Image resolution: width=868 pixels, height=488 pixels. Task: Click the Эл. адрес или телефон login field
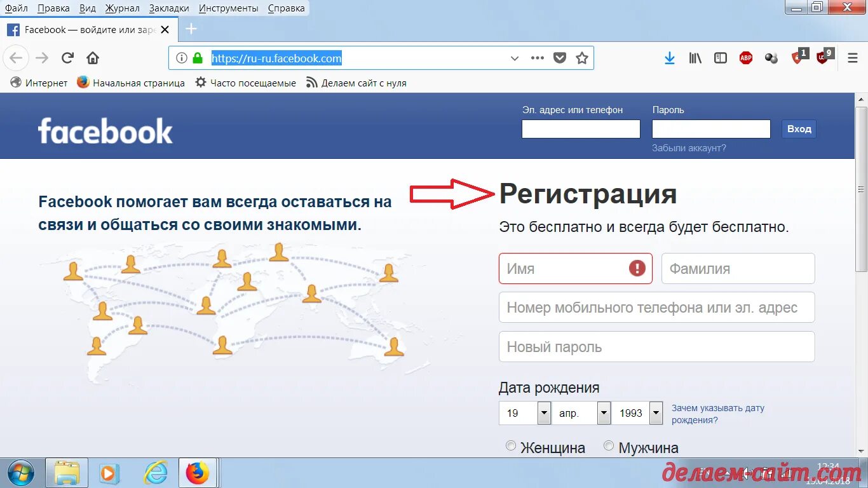(x=581, y=129)
